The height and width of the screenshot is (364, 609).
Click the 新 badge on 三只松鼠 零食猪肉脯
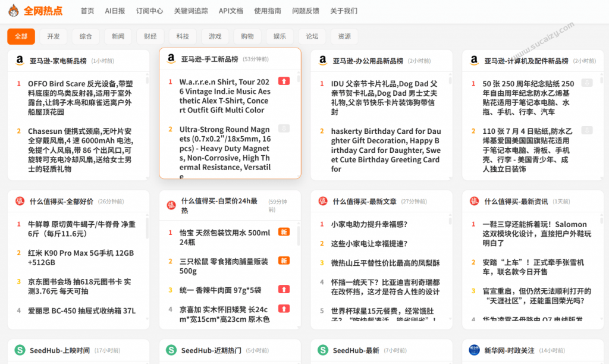coord(284,261)
